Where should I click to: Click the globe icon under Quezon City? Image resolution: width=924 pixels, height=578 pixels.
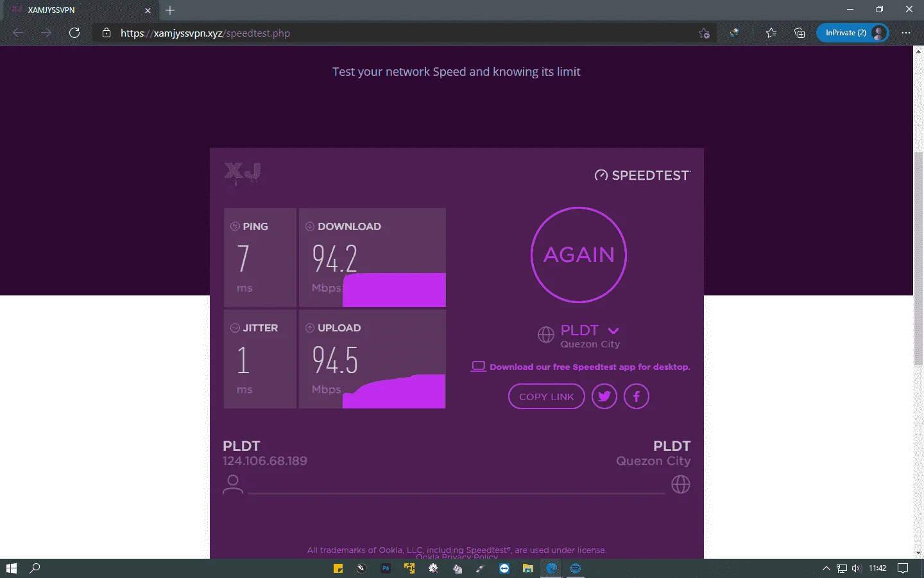click(681, 484)
